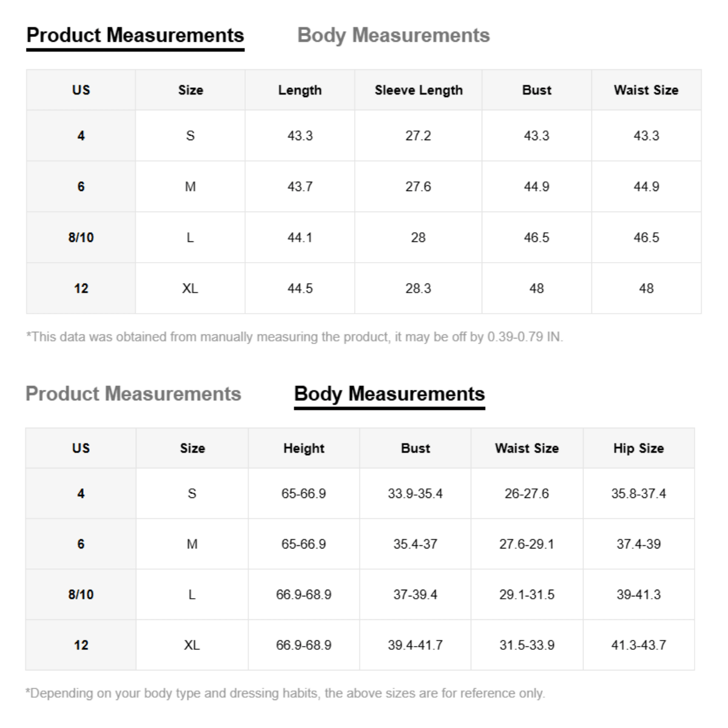This screenshot has height=728, width=728.
Task: Select the underlined Body Measurements tab in lower section
Action: 389,394
